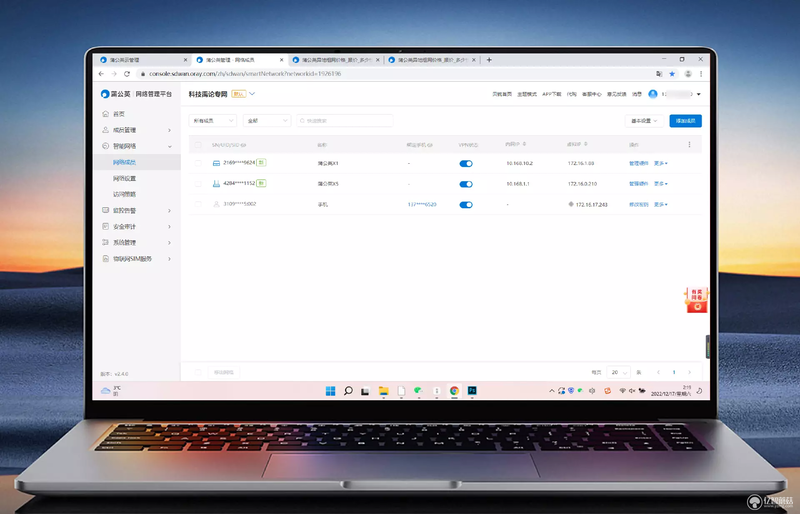Open the Chrome profile avatar icon

coord(688,74)
